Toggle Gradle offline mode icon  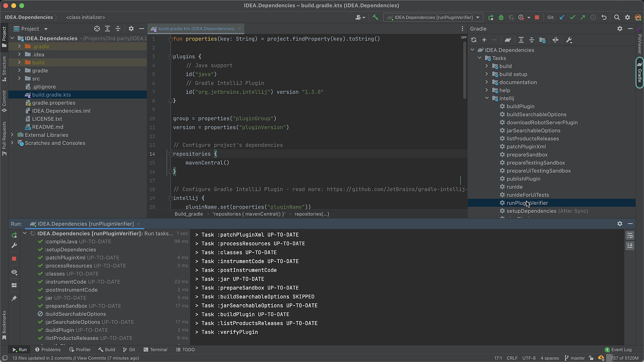(555, 40)
